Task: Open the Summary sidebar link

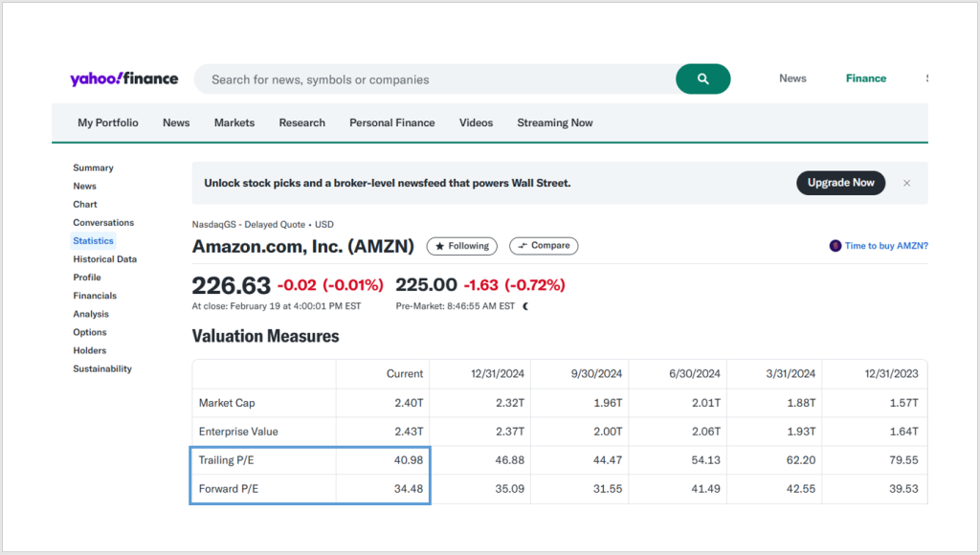Action: pos(93,167)
